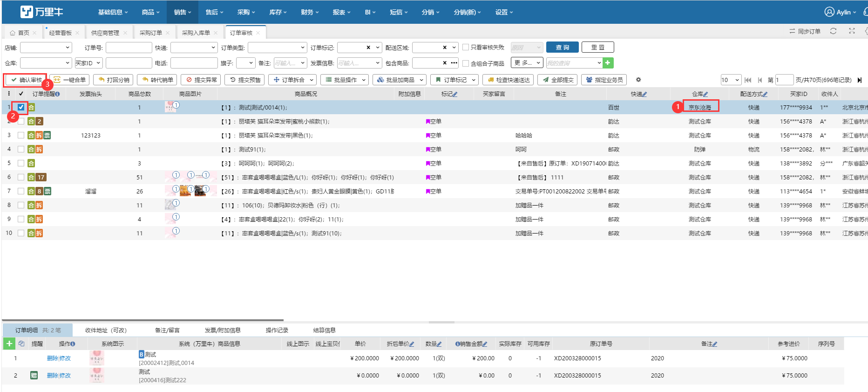Open the 旗子 flag dropdown
This screenshot has width=868, height=392.
[x=246, y=62]
